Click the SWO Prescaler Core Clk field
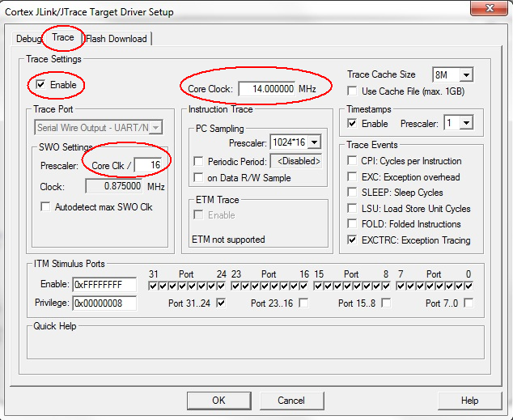The height and width of the screenshot is (420, 513). click(147, 165)
